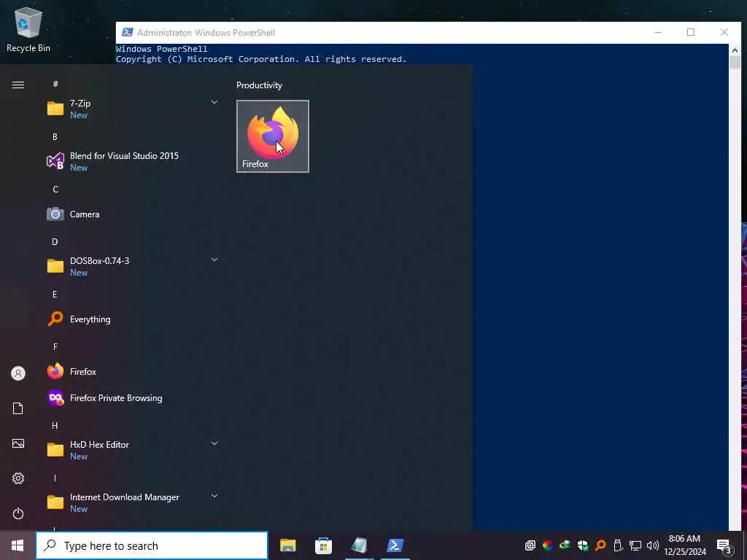747x560 pixels.
Task: Open the Firefox tile under Productivity
Action: [x=273, y=136]
